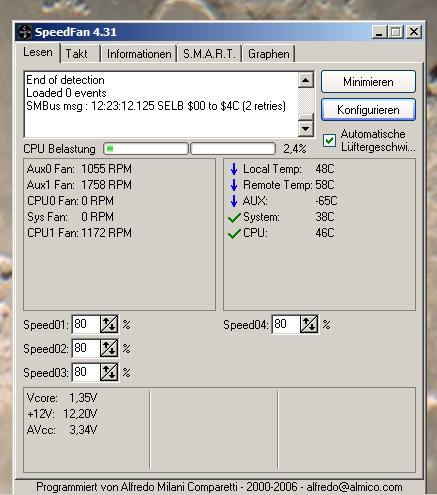Open the Graphen tab
This screenshot has width=437, height=495.
pyautogui.click(x=269, y=54)
